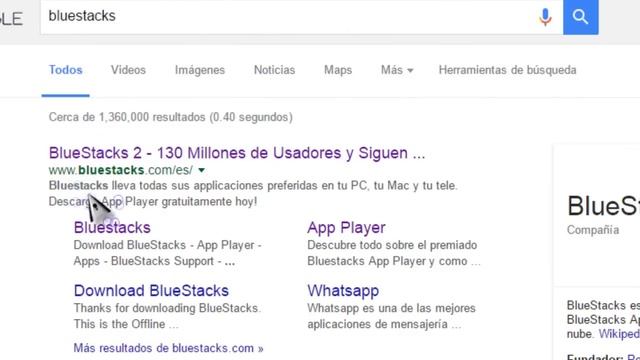
Task: Click 'Descubre todo sobre el premiado' snippet text
Action: [392, 245]
